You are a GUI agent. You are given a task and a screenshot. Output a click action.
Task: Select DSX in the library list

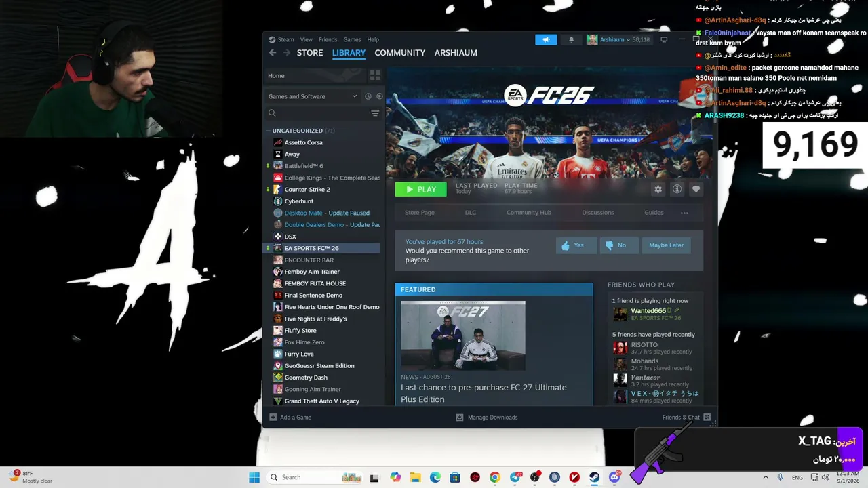click(323, 237)
